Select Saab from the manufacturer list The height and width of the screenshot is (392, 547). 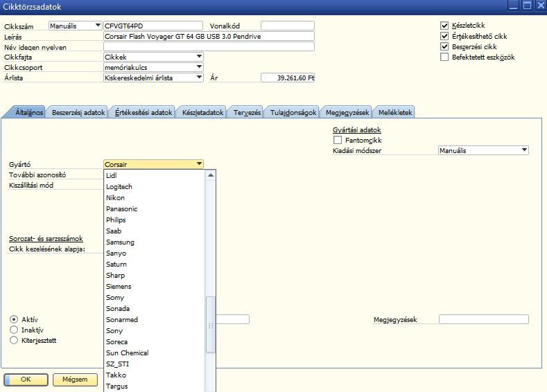(x=155, y=231)
